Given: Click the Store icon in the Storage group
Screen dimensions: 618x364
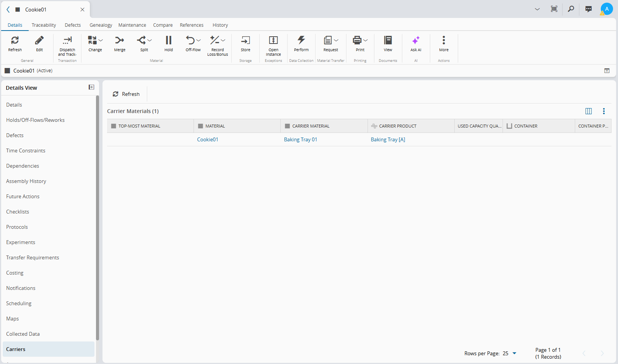Looking at the screenshot, I should point(246,40).
